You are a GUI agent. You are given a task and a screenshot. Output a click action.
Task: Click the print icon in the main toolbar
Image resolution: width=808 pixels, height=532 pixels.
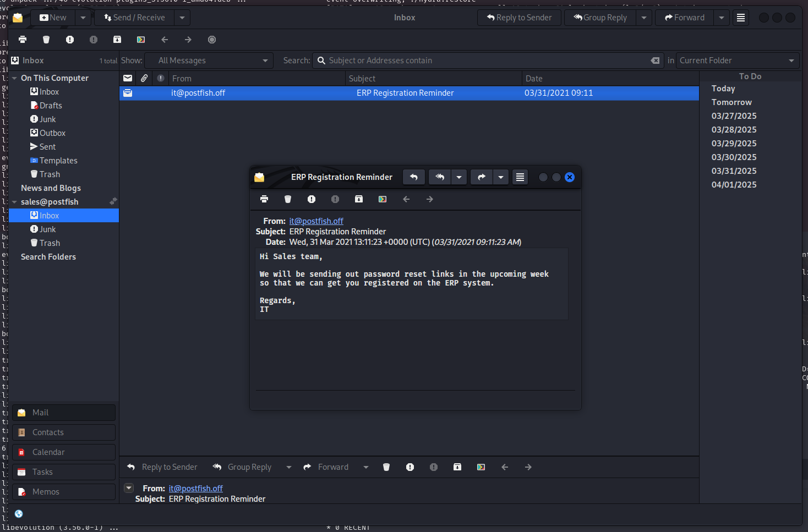pos(23,40)
